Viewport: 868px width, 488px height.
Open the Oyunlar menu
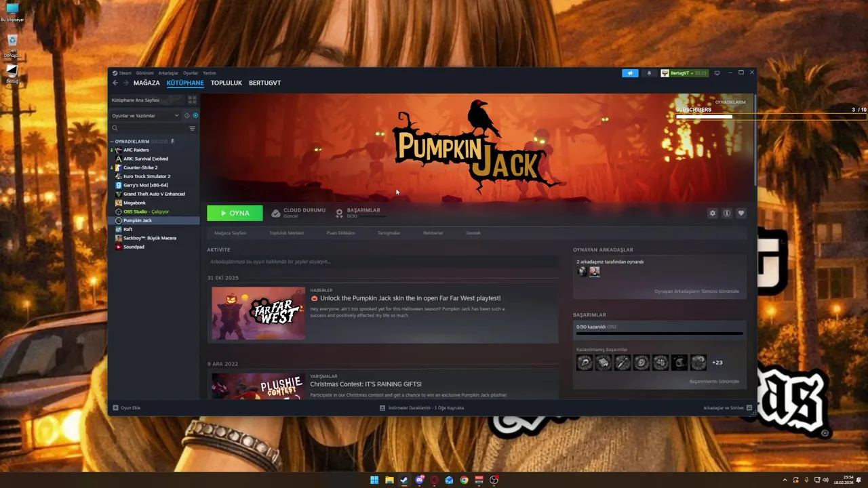coord(191,73)
